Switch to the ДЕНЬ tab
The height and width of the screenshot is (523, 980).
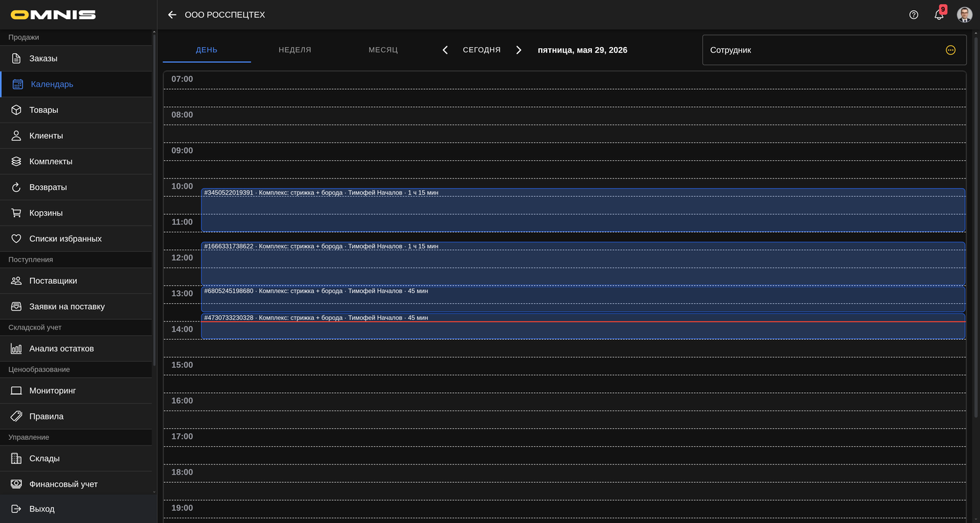pos(207,50)
